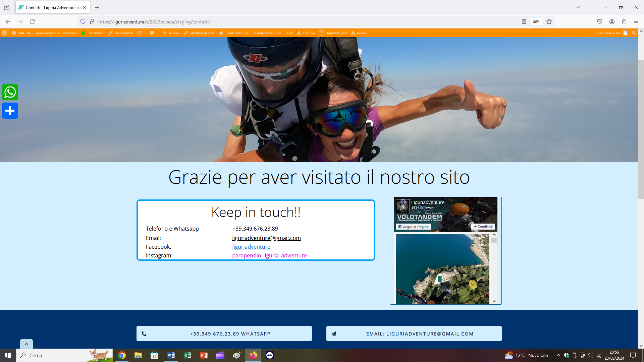Click the floating WhatsApp share icon

(10, 92)
